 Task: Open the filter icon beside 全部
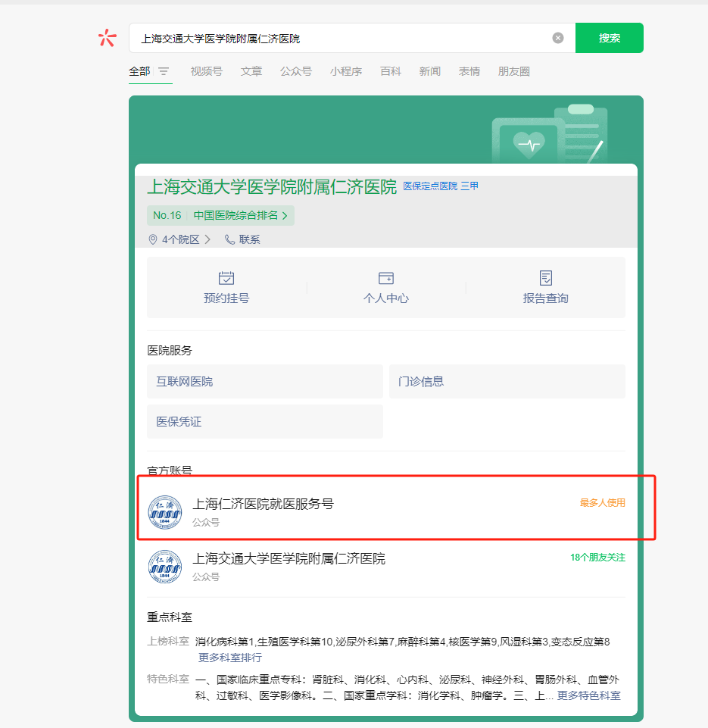tap(164, 71)
